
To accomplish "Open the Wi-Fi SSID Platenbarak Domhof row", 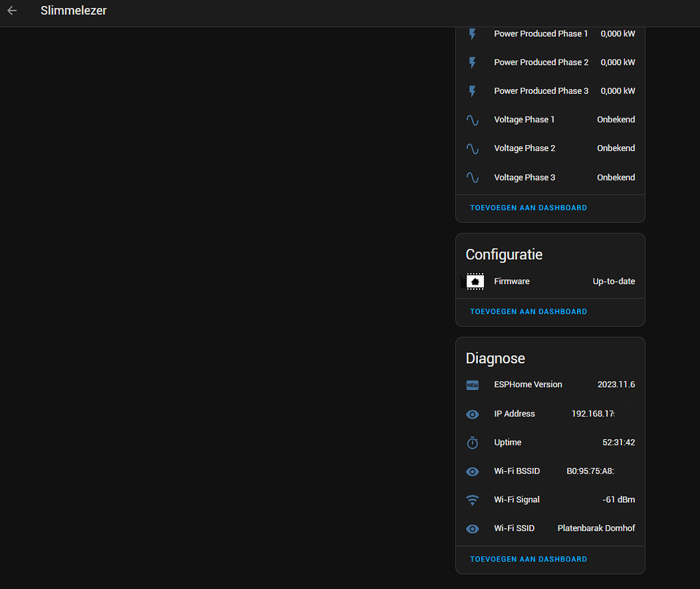I will pos(561,528).
